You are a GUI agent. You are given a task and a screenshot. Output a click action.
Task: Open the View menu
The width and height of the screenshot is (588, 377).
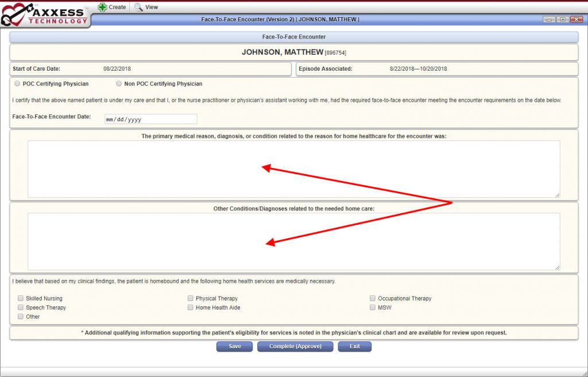click(x=146, y=7)
